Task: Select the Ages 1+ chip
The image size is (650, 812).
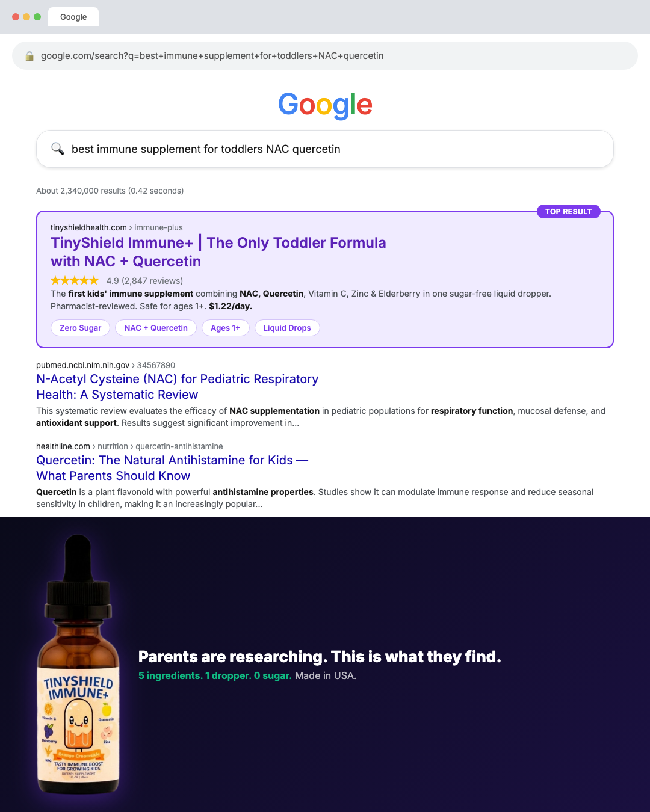Action: (226, 328)
